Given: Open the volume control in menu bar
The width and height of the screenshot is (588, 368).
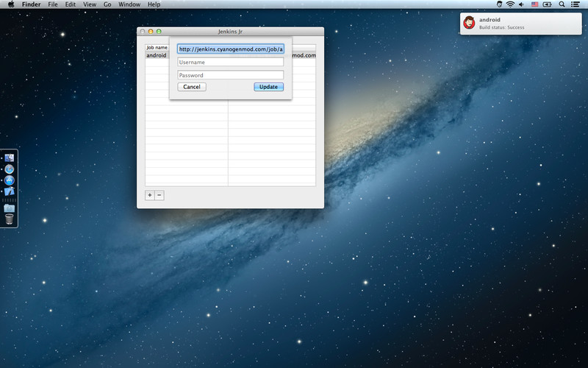Looking at the screenshot, I should (x=521, y=4).
